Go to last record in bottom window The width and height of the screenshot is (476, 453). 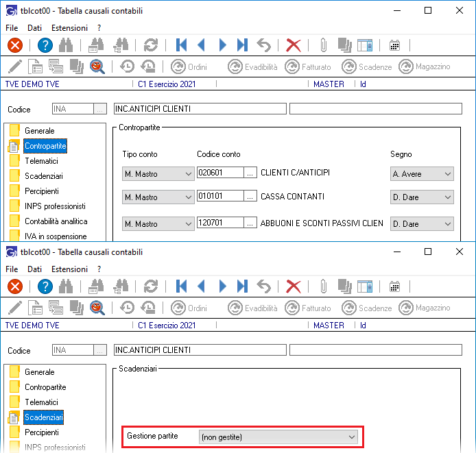pos(242,286)
